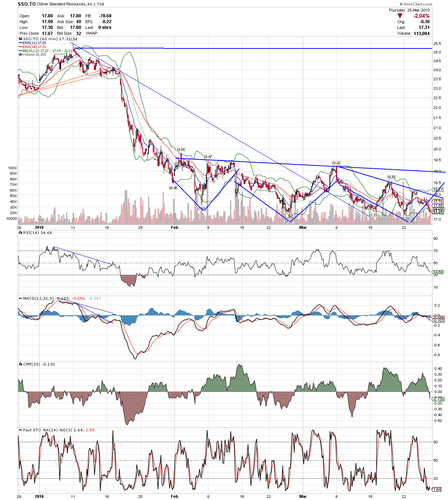Click the 18.45 low price label

[173, 188]
